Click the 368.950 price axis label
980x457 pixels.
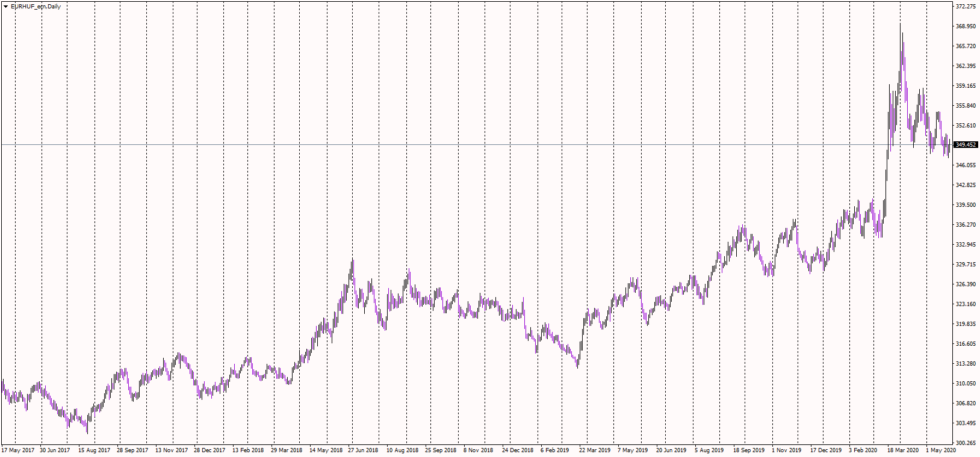tap(966, 26)
